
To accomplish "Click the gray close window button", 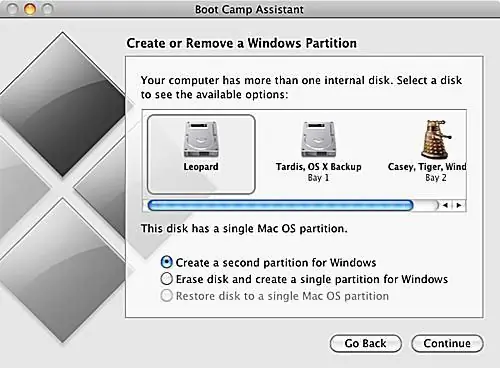I will 12,9.
